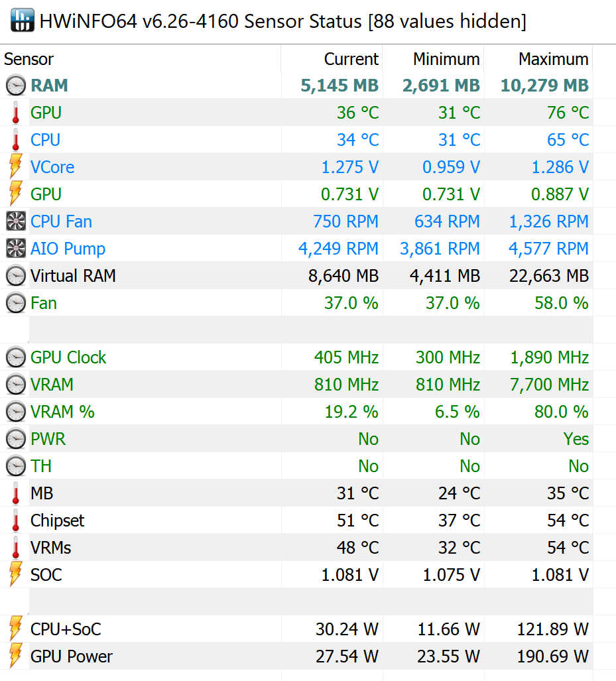Image resolution: width=616 pixels, height=681 pixels.
Task: Click the HWiNFO64 app icon in title bar
Action: [22, 21]
